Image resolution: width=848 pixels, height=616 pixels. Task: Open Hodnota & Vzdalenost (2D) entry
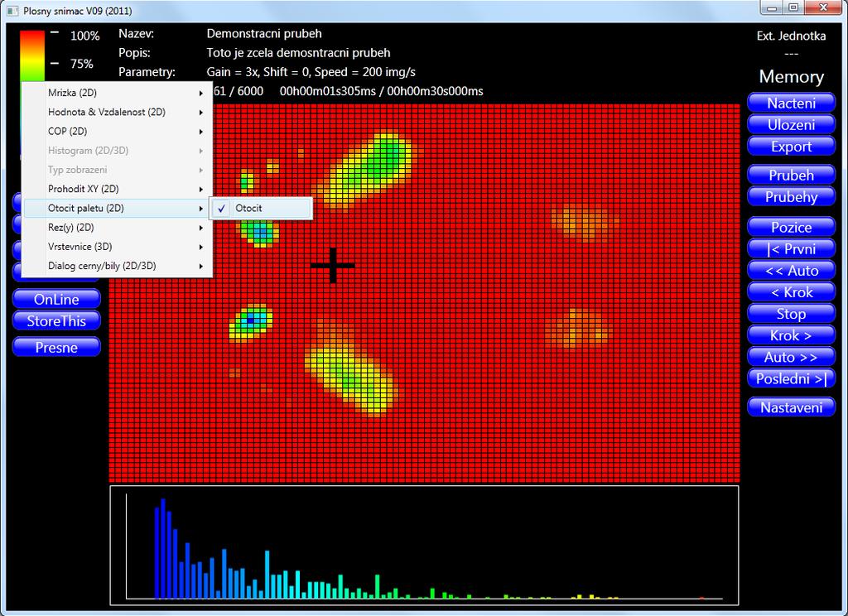[x=118, y=112]
